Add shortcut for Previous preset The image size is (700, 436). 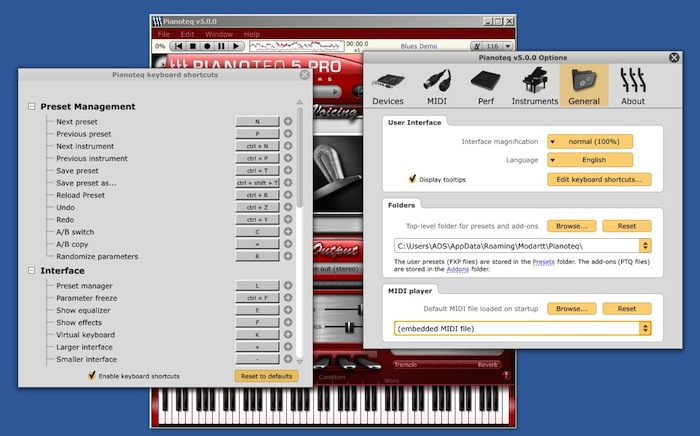click(288, 133)
